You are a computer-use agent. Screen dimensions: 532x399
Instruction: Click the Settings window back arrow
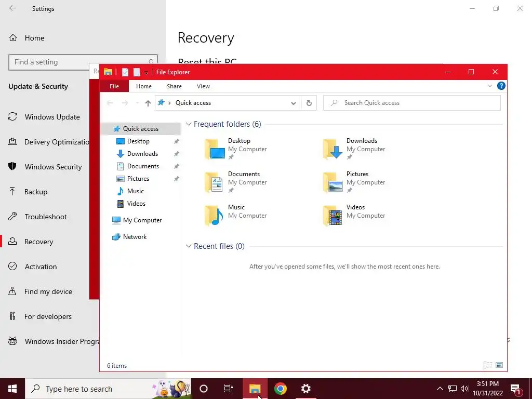click(x=12, y=8)
